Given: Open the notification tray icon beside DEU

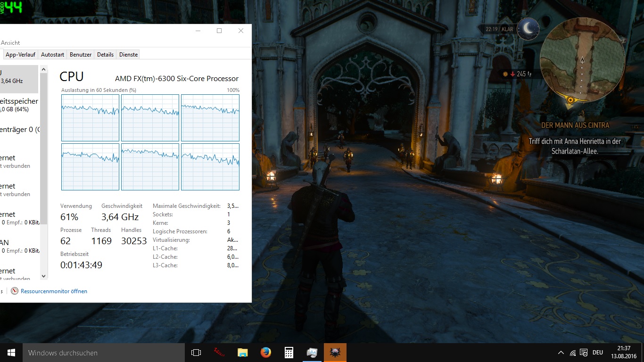Looking at the screenshot, I should click(584, 353).
